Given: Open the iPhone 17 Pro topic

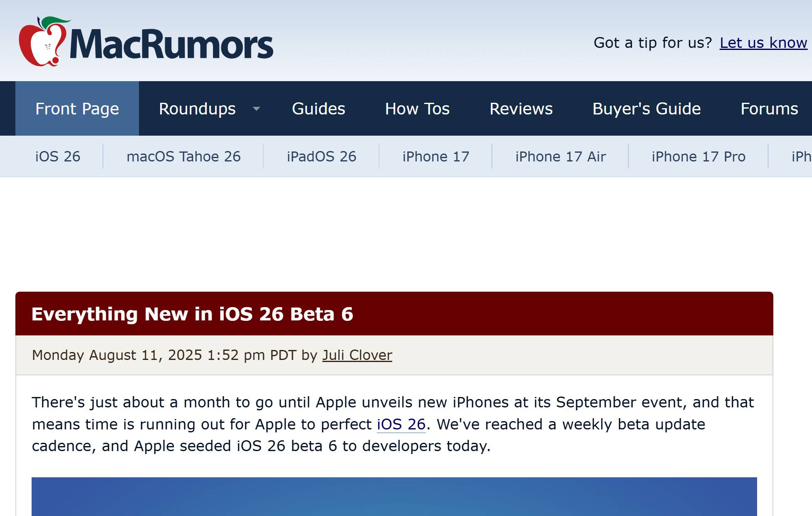Looking at the screenshot, I should point(698,156).
